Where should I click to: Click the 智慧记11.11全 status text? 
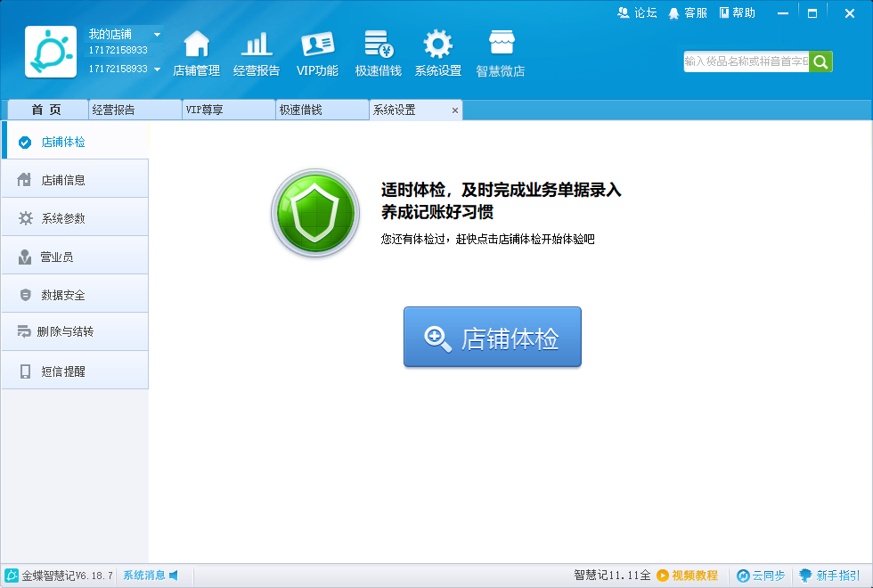(612, 576)
